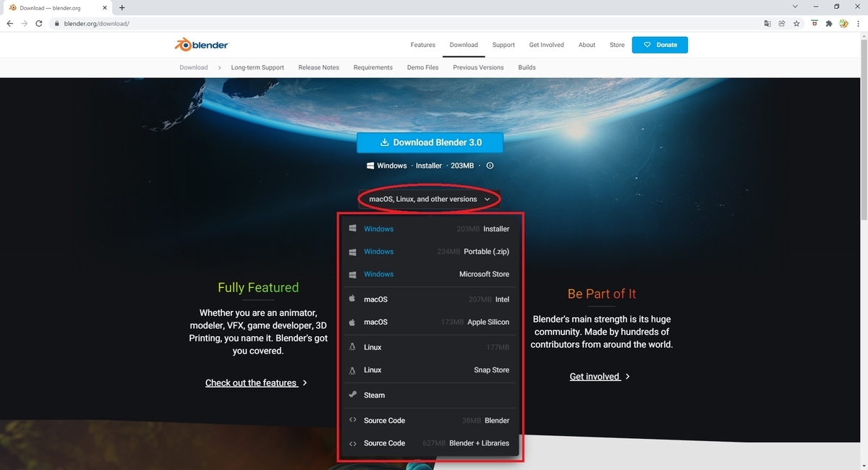Screen dimensions: 868x470
Task: Click the Windows Installer row's Windows icon
Action: pyautogui.click(x=352, y=228)
